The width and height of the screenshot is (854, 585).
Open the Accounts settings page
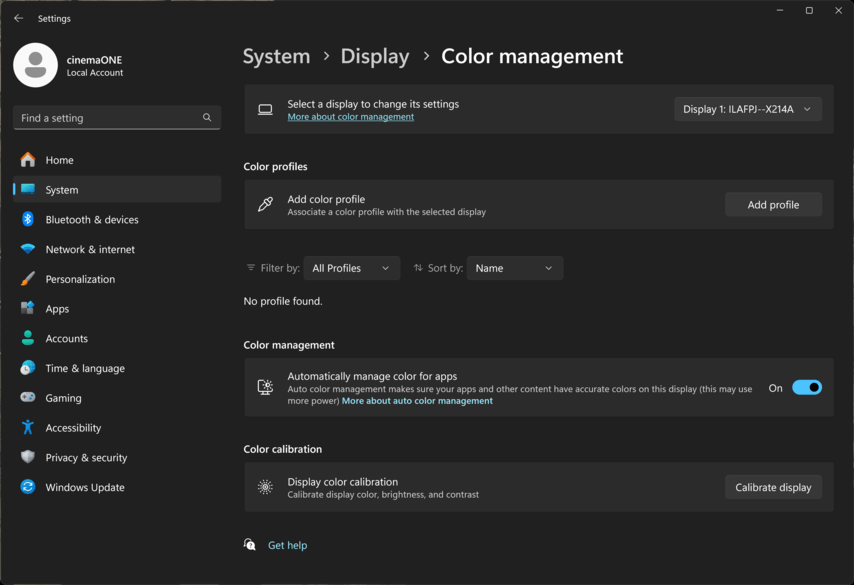(66, 338)
